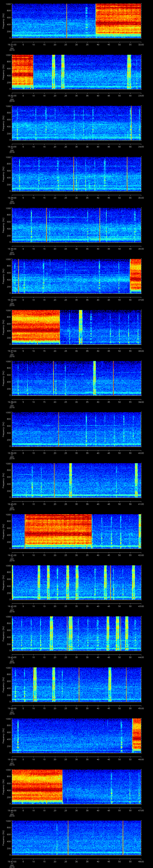This screenshot has height=868, width=153.
Task: Click the 19:44:00 start time label
Action: click(12, 708)
